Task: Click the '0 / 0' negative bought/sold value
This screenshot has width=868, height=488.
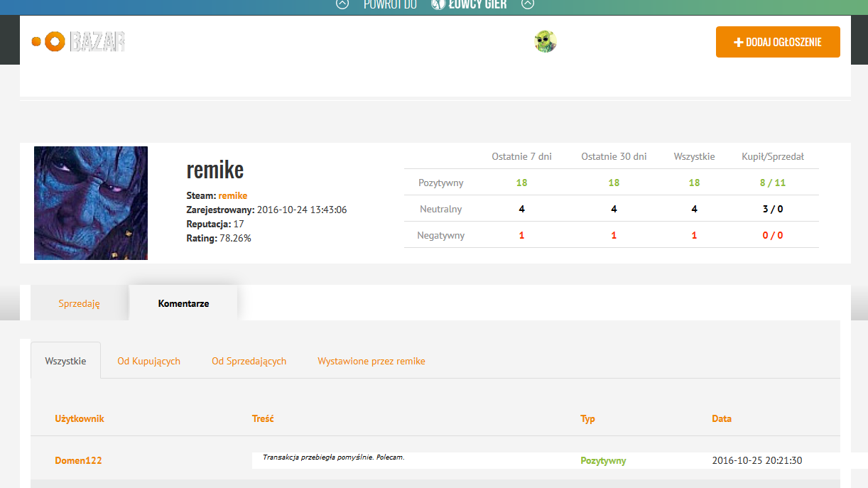Action: (x=773, y=235)
